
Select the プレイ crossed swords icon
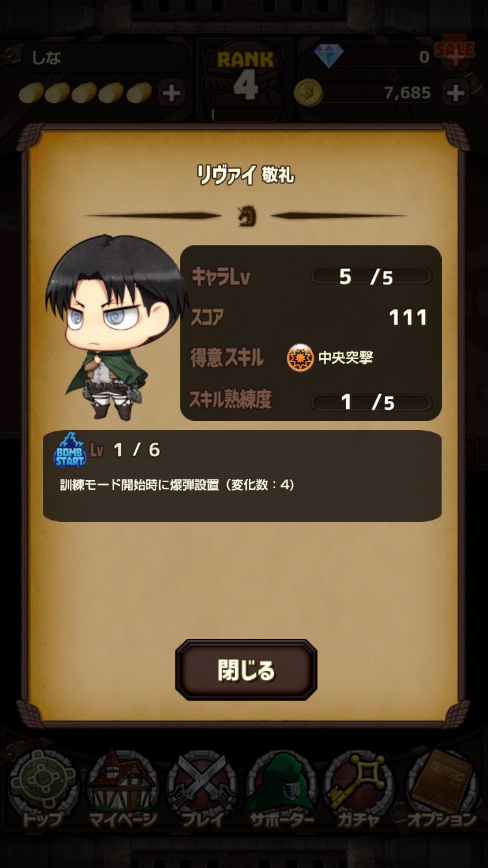202,789
